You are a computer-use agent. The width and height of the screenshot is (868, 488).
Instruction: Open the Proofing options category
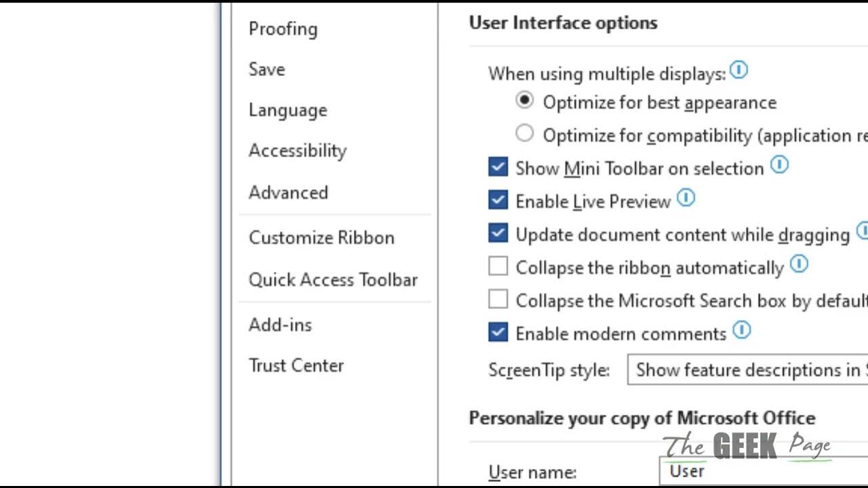pos(283,29)
